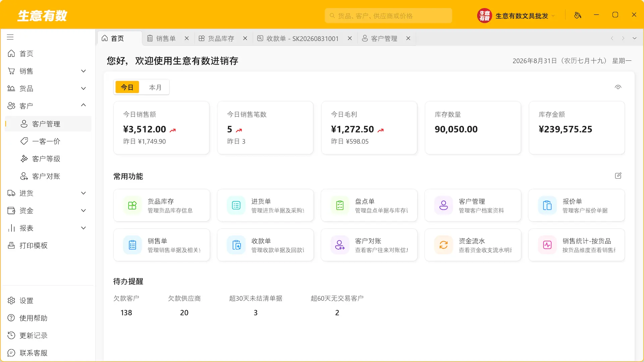Click the 进货 truck icon in sidebar
644x362 pixels.
click(x=11, y=193)
